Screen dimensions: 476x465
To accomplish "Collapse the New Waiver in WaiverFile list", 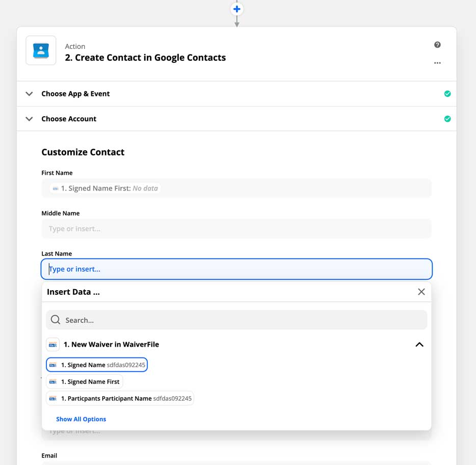I will (419, 344).
